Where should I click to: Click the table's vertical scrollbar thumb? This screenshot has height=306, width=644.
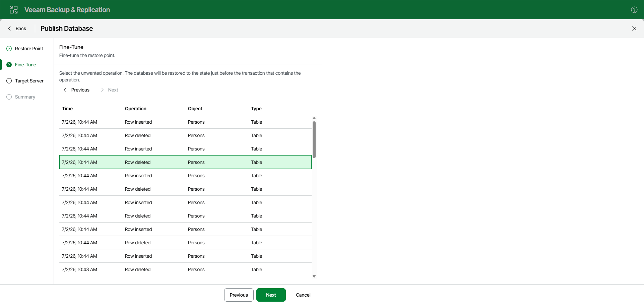pos(314,139)
